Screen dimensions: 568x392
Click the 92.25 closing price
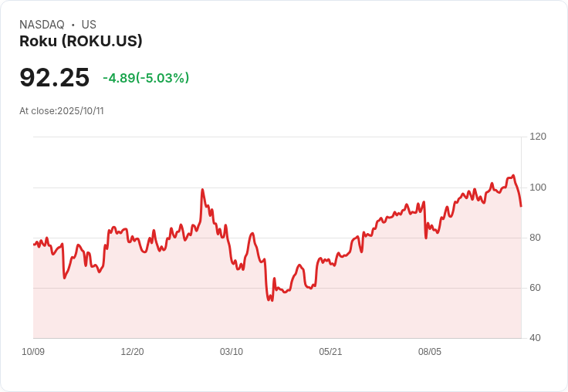[x=54, y=77]
